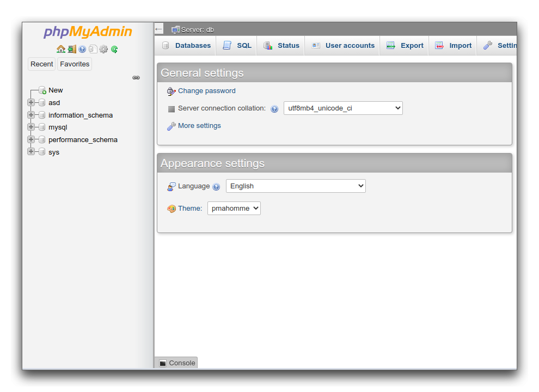The image size is (539, 392).
Task: Click the Console terminal icon
Action: (x=163, y=363)
